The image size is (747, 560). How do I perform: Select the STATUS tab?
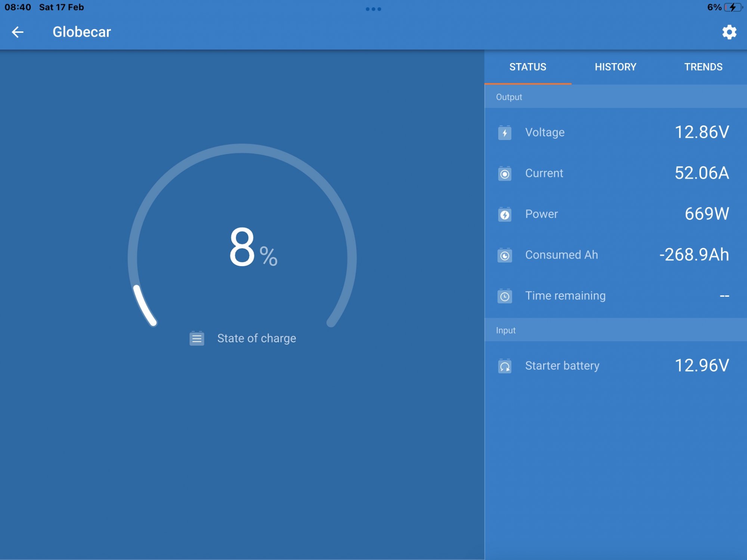[x=527, y=67]
